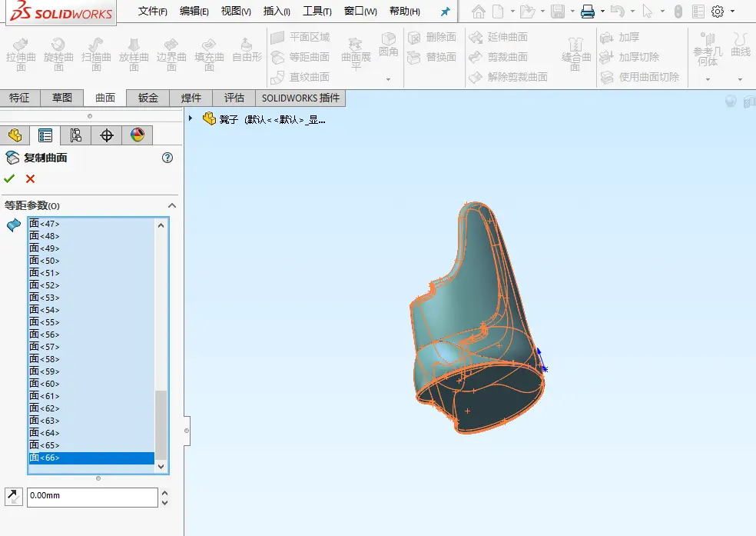Confirm the copy surface with green checkmark
Screen dimensions: 756x536
point(9,178)
